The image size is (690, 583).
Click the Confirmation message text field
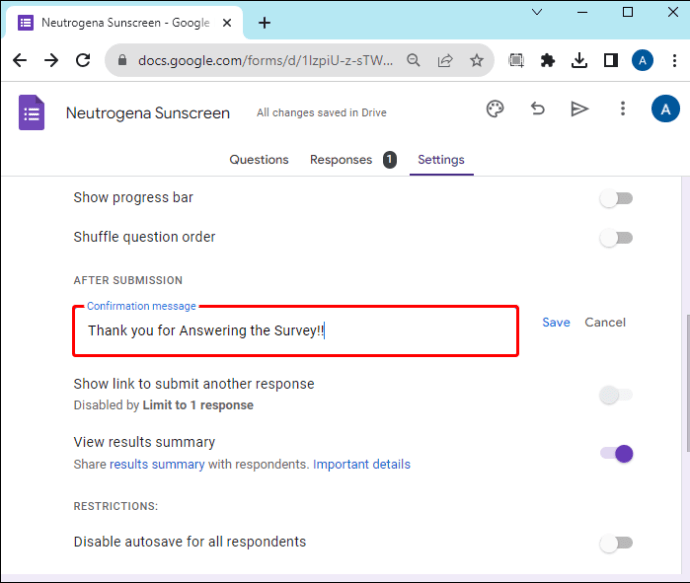pos(296,331)
